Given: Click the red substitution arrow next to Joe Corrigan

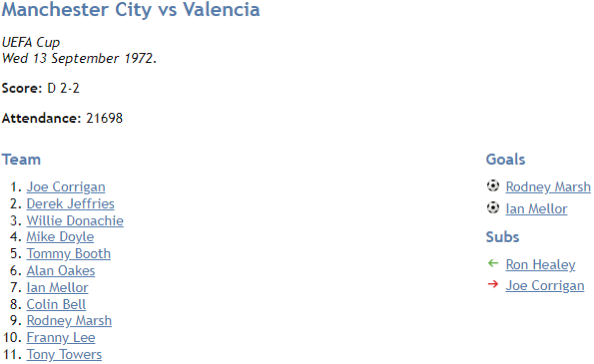Looking at the screenshot, I should pos(493,285).
